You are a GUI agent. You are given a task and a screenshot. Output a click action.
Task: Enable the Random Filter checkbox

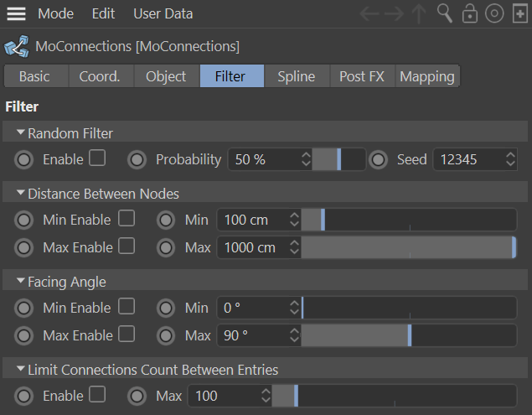point(97,158)
